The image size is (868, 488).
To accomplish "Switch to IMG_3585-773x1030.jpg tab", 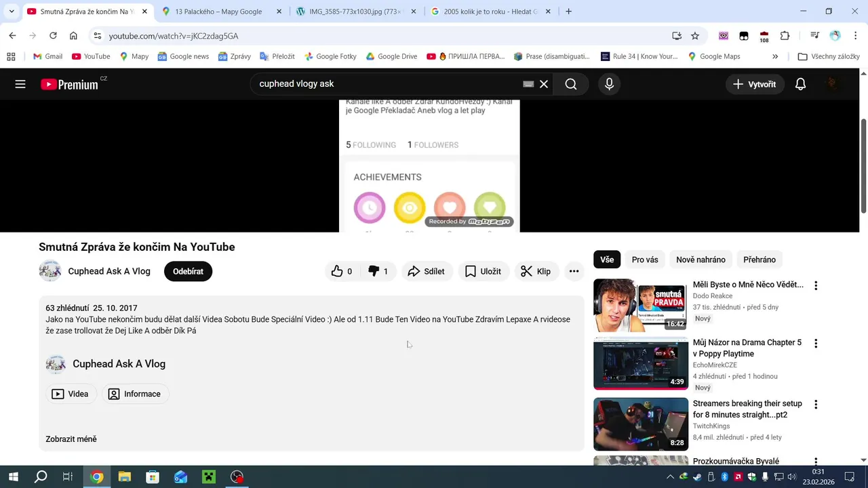I will [x=356, y=12].
